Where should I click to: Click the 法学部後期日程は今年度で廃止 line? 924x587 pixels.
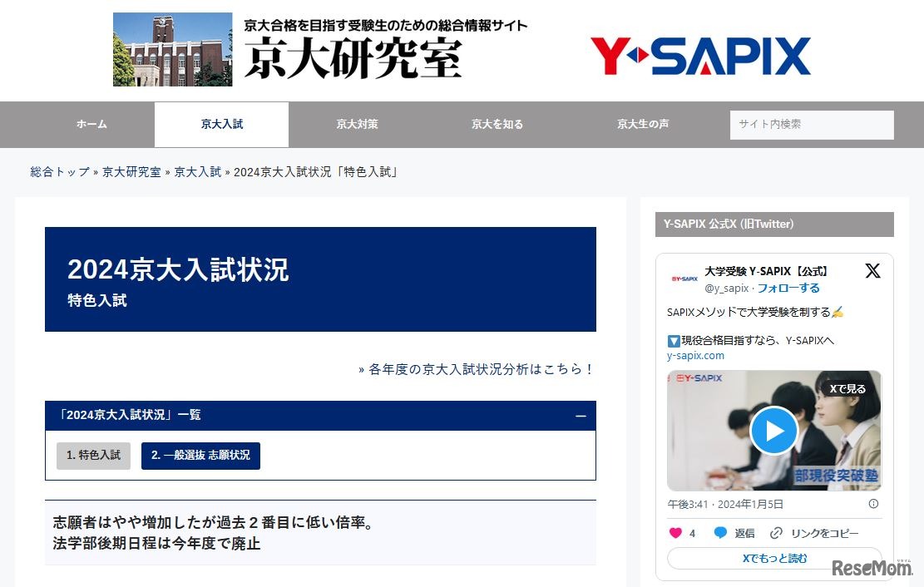156,544
